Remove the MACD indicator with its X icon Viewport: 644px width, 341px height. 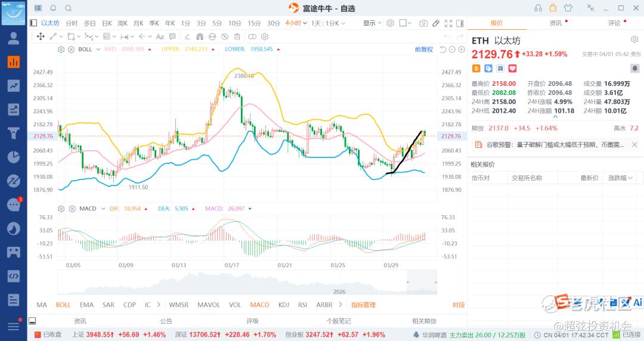tap(71, 209)
